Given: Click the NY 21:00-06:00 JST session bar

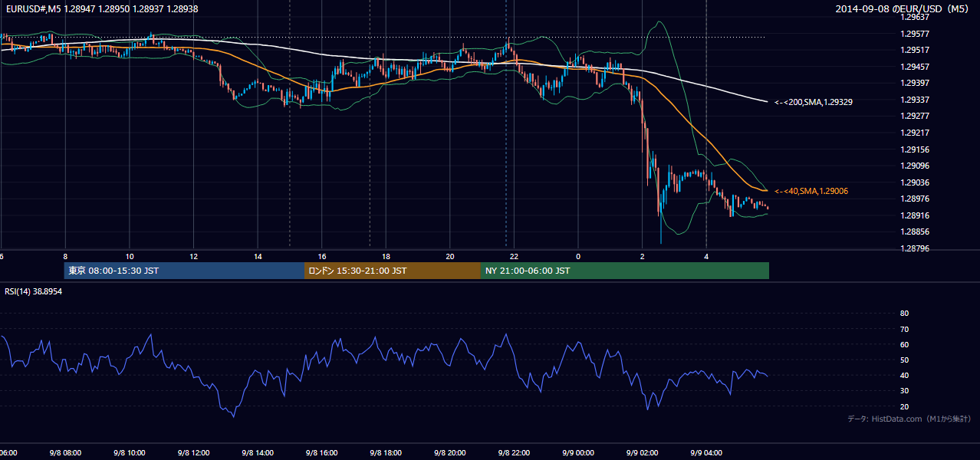Looking at the screenshot, I should (x=625, y=271).
